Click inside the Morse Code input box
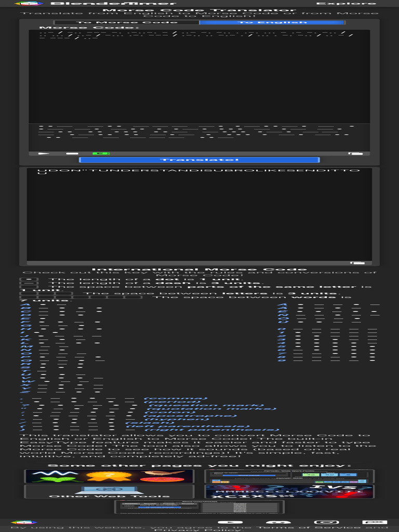Viewport: 399px width, 532px height. (199, 76)
